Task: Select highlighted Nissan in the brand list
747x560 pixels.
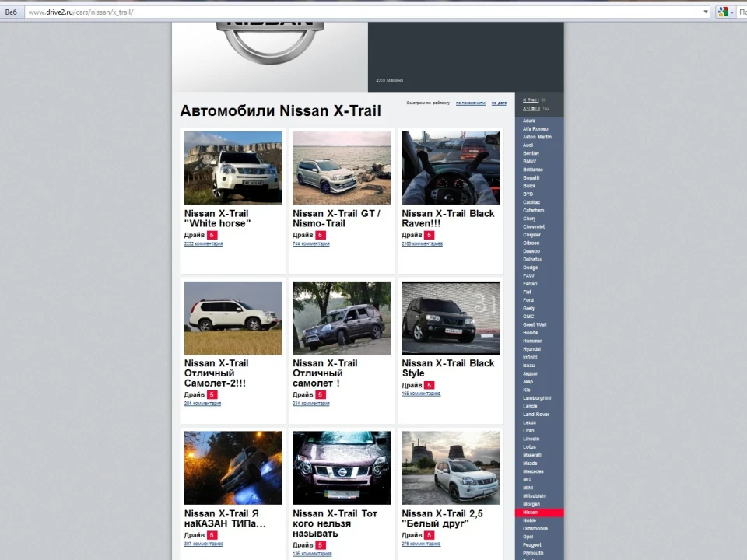Action: 539,513
